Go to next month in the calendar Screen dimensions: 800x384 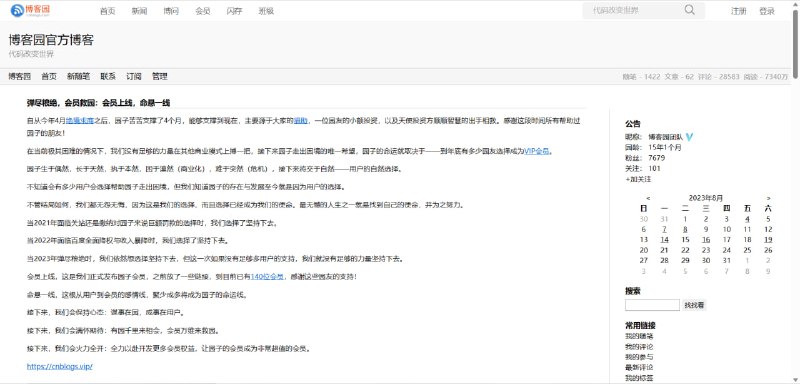click(768, 198)
